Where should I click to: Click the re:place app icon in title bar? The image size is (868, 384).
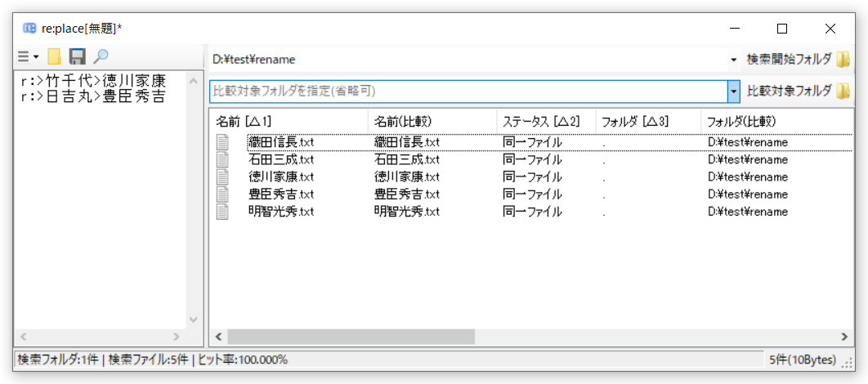[x=29, y=29]
